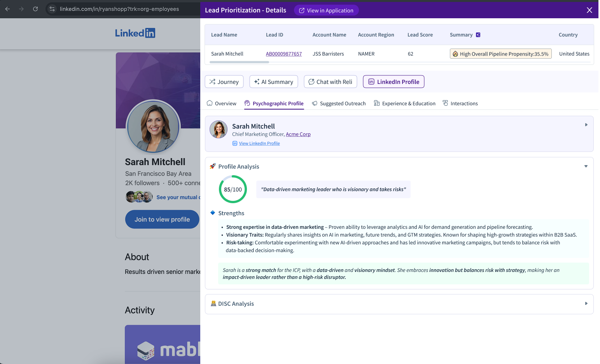
Task: Collapse the Profile Analysis section
Action: (x=586, y=166)
